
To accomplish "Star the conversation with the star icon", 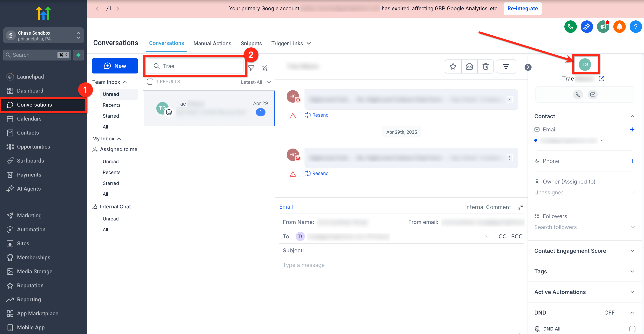I will tap(453, 66).
